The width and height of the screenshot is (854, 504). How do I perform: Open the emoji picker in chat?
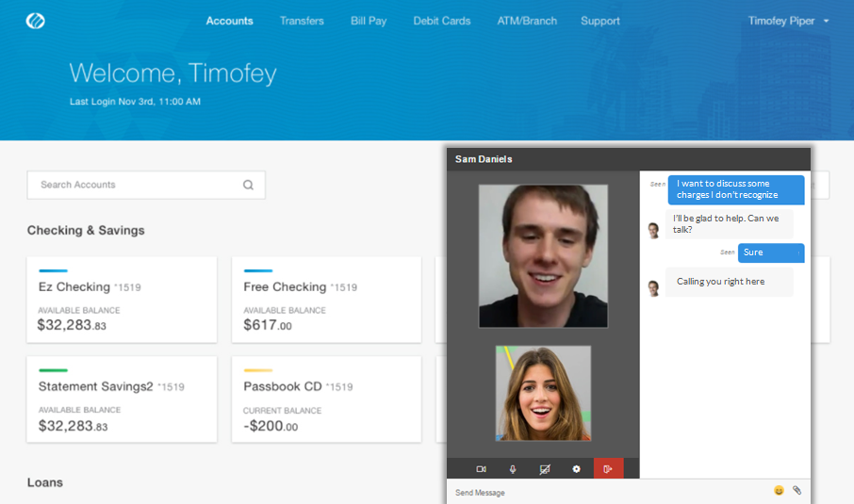(779, 491)
